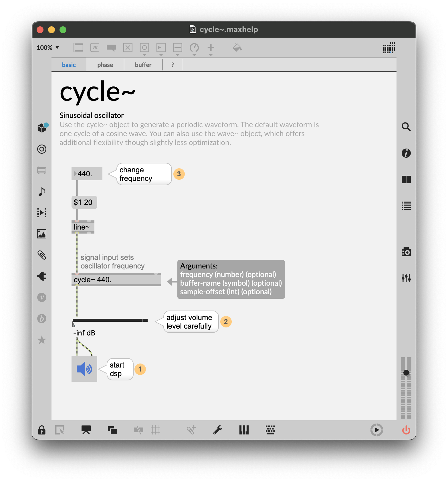Toggle audio power button

(406, 430)
